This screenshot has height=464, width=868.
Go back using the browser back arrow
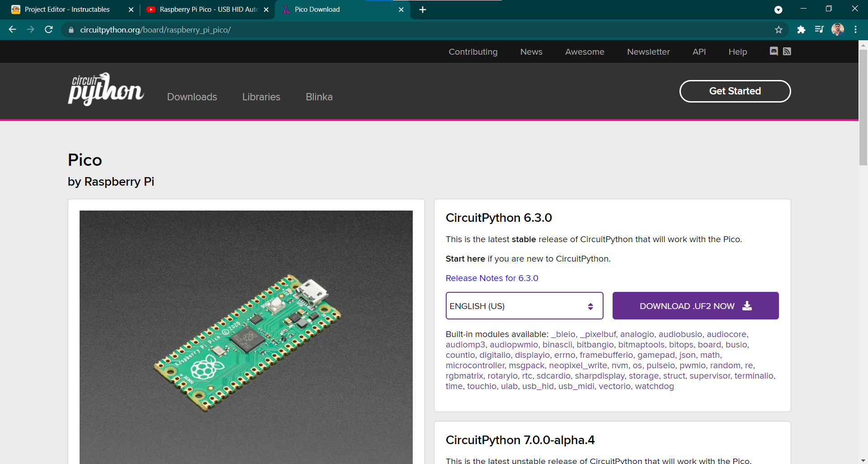click(13, 30)
